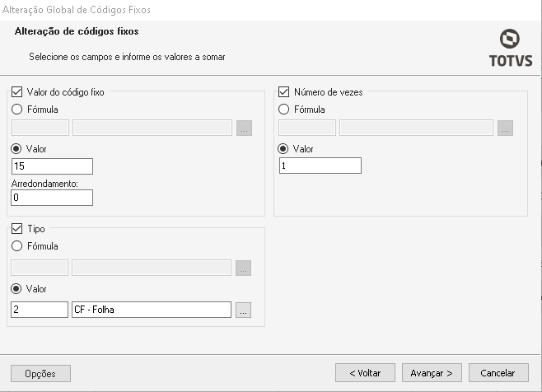The width and height of the screenshot is (542, 392).
Task: Click the Cancelar button
Action: click(498, 372)
